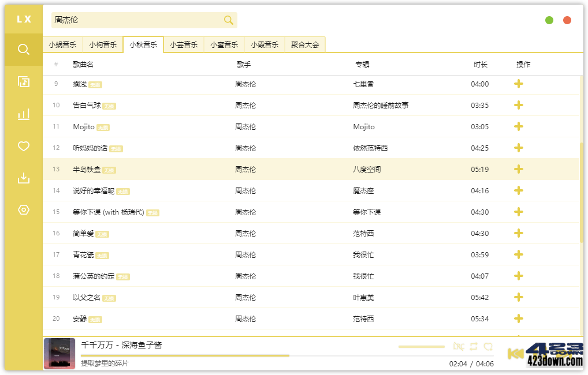Image resolution: width=588 pixels, height=375 pixels.
Task: Open favorites via the sidebar heart icon
Action: [23, 146]
